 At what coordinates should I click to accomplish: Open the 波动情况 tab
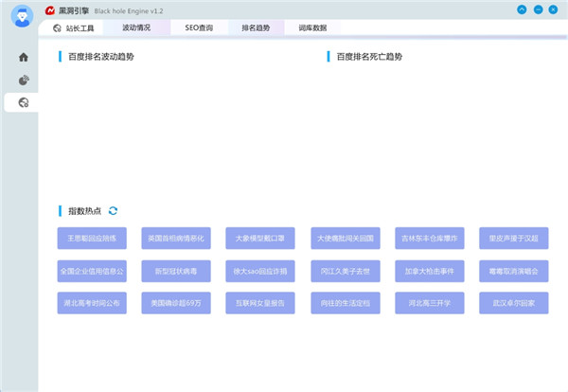[136, 27]
